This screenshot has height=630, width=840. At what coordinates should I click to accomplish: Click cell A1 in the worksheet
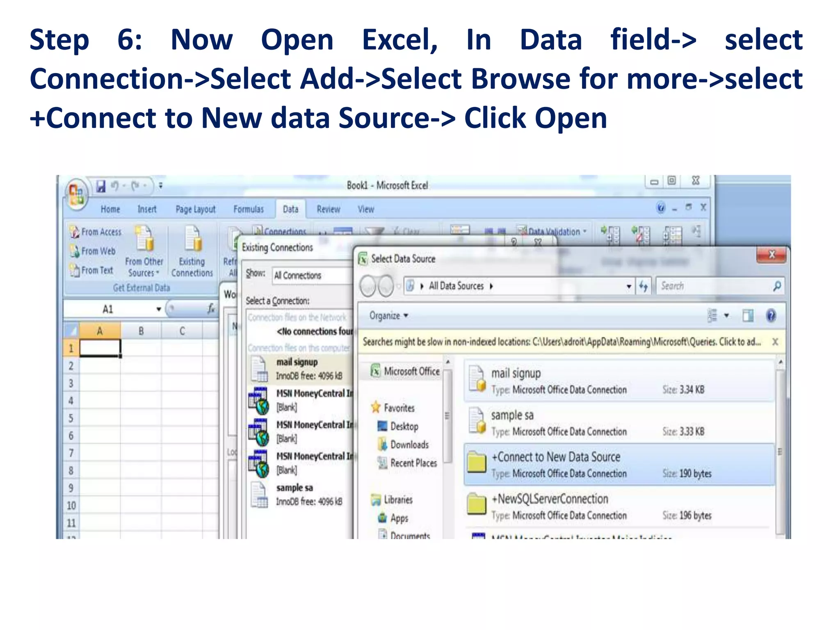(x=100, y=348)
